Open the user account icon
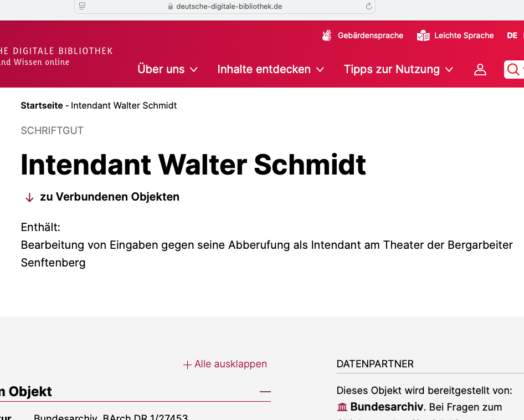Screen dimensions: 524x420 [x=480, y=69]
